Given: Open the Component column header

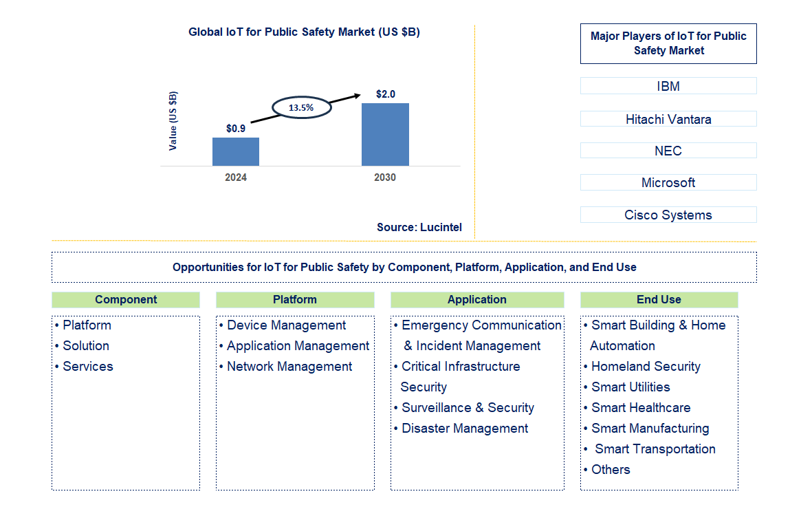Looking at the screenshot, I should [x=126, y=300].
